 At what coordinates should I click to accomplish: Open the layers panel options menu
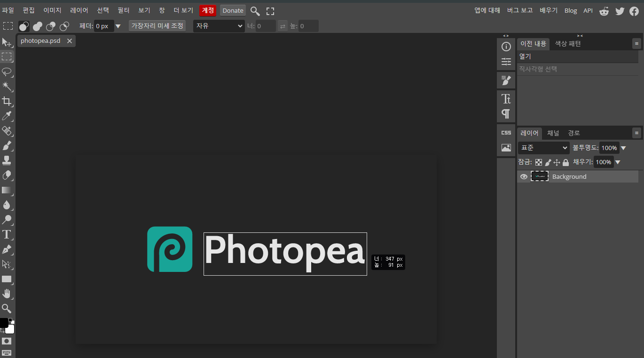coord(636,133)
